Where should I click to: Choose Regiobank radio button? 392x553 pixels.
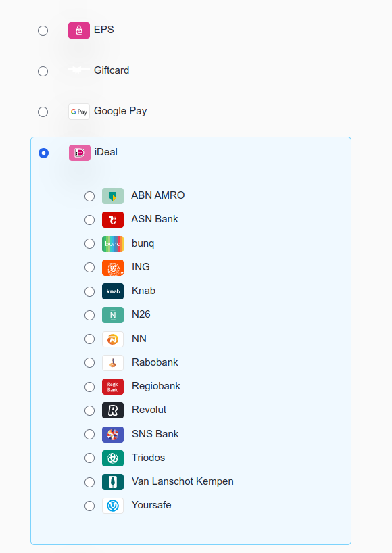(x=89, y=387)
